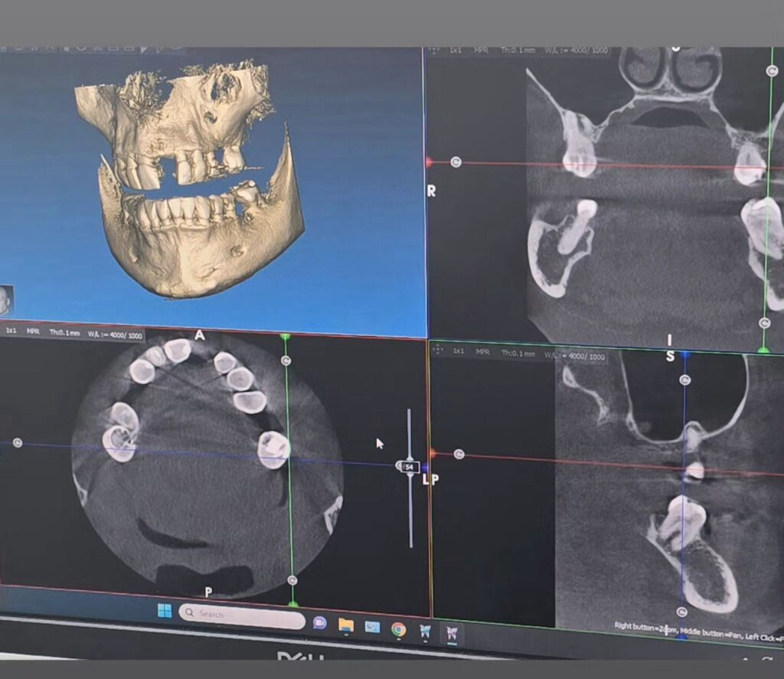Click the purple chat icon in the taskbar
This screenshot has height=679, width=784.
(320, 622)
